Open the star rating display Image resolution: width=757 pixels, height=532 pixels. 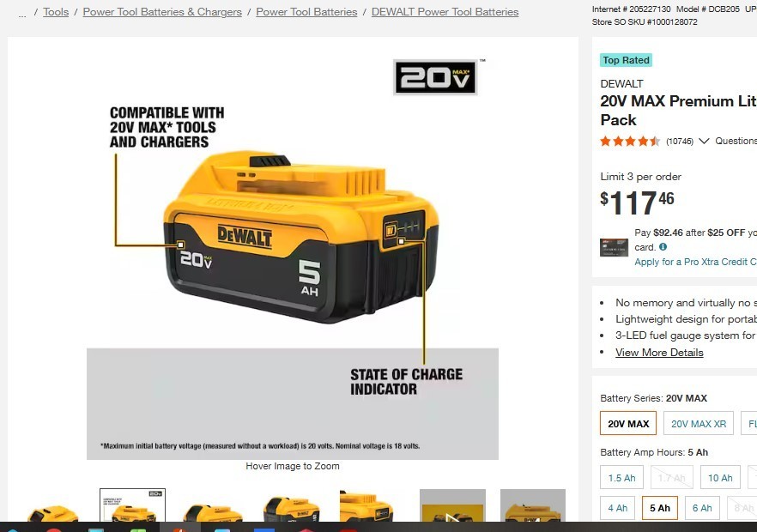tap(630, 141)
